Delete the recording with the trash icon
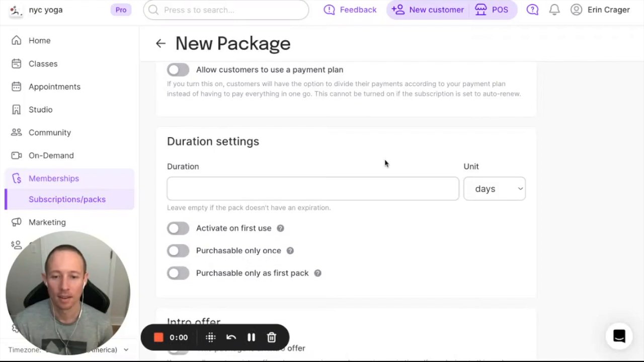Image resolution: width=644 pixels, height=362 pixels. pos(272,337)
